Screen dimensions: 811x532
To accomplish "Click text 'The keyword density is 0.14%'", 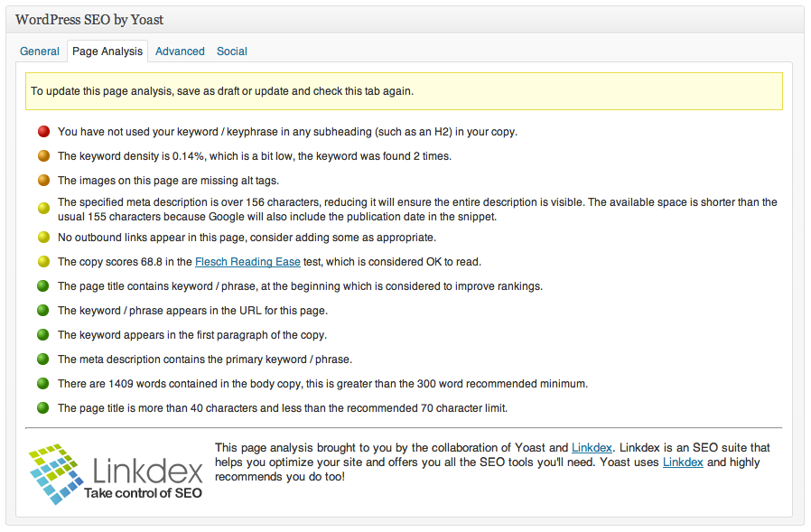I will 131,156.
